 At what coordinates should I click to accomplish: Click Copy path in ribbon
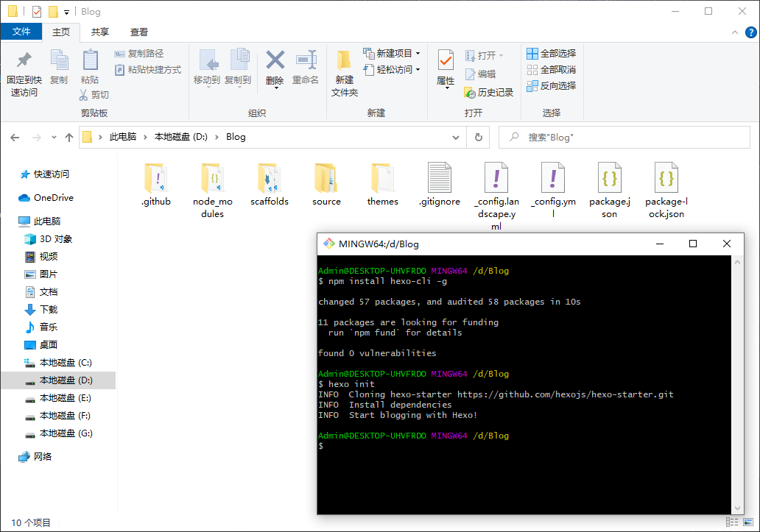tap(139, 53)
